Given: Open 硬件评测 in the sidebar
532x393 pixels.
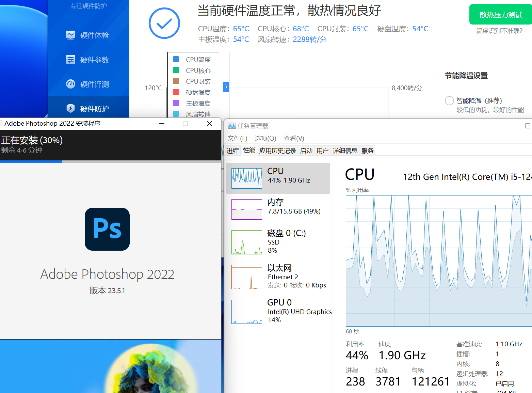Looking at the screenshot, I should coord(88,84).
